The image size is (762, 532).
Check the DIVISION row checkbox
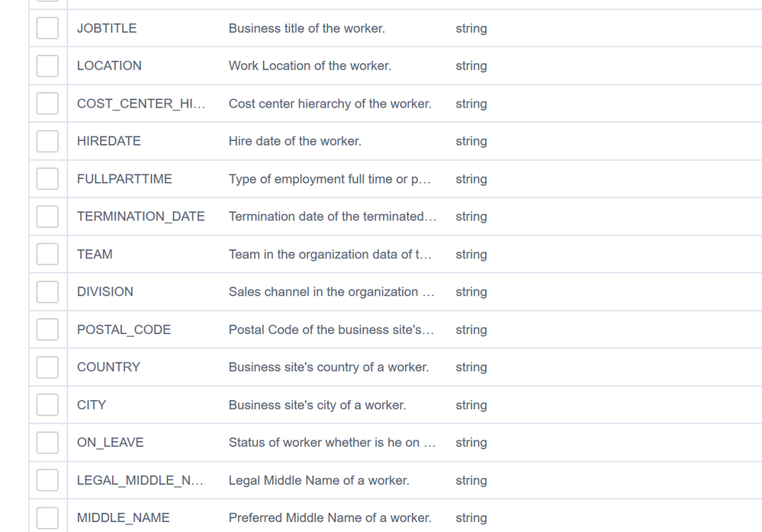pyautogui.click(x=47, y=292)
